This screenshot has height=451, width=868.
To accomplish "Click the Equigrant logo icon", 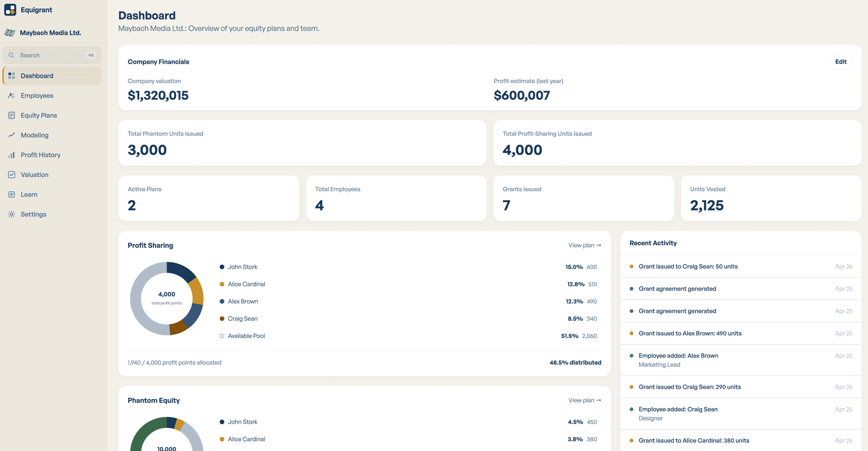I will click(x=10, y=10).
